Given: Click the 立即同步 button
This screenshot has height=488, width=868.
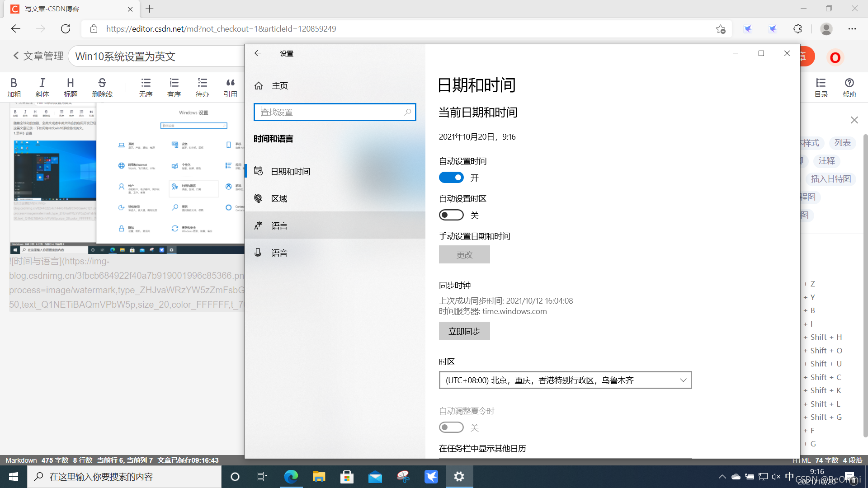Looking at the screenshot, I should pos(464,331).
